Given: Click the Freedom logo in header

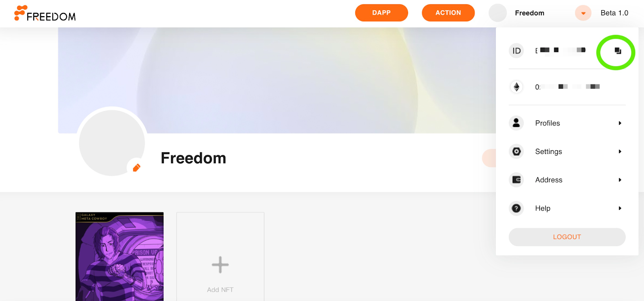Looking at the screenshot, I should (45, 13).
